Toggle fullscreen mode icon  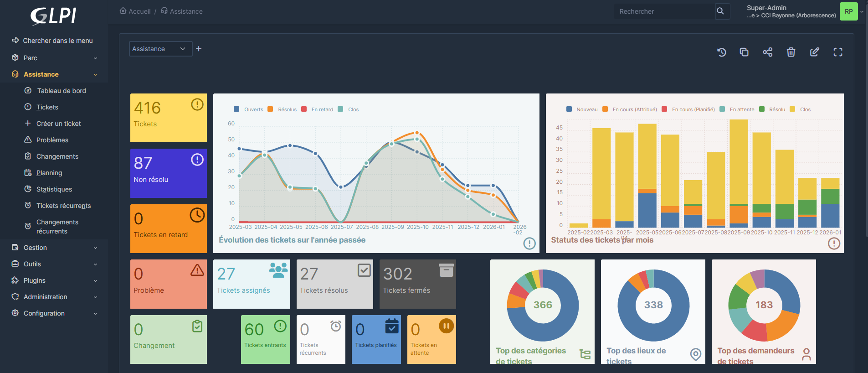pyautogui.click(x=838, y=52)
